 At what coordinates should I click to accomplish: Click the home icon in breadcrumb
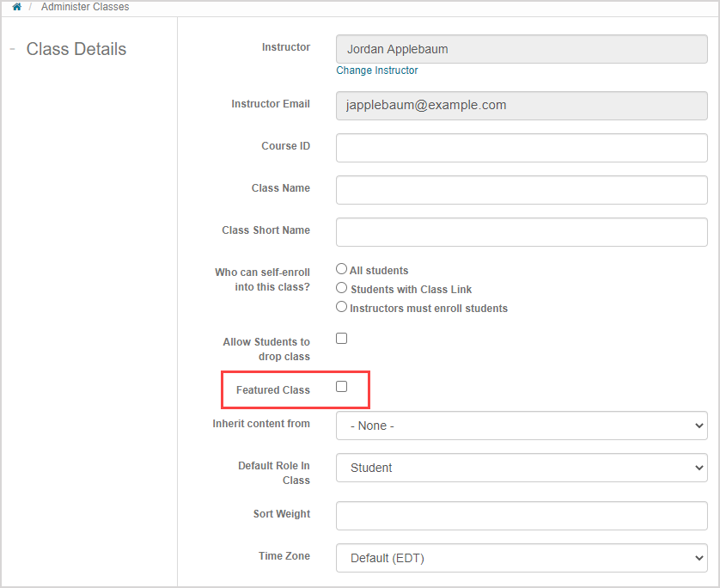16,7
